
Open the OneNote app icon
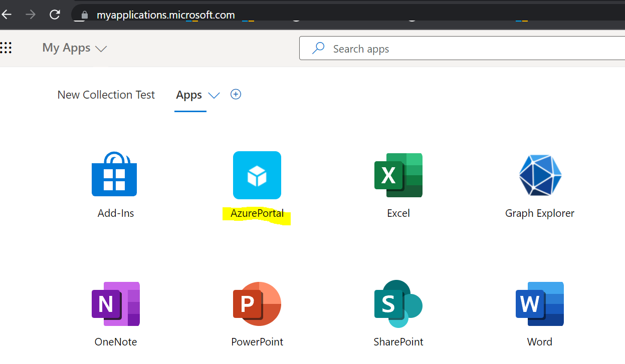pos(116,304)
